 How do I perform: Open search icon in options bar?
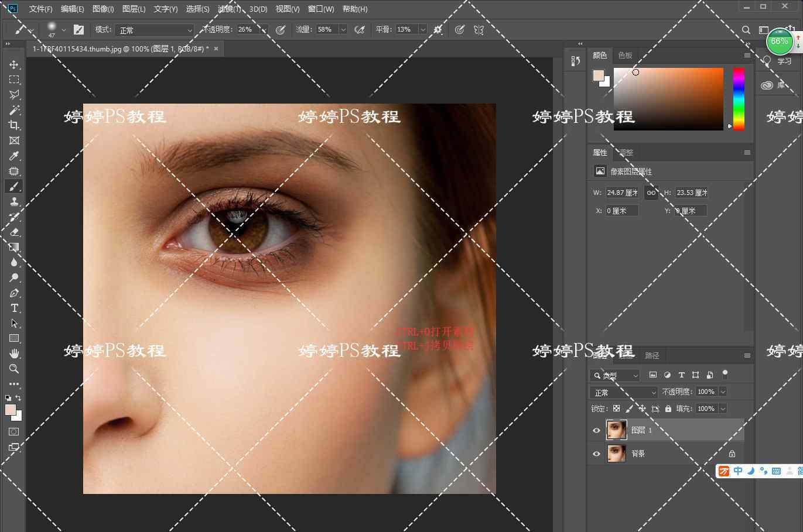(x=746, y=29)
